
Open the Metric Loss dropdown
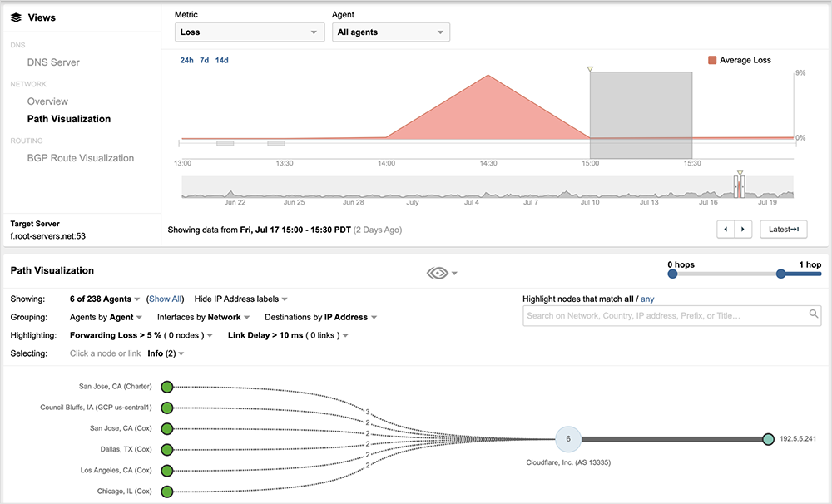click(x=249, y=32)
